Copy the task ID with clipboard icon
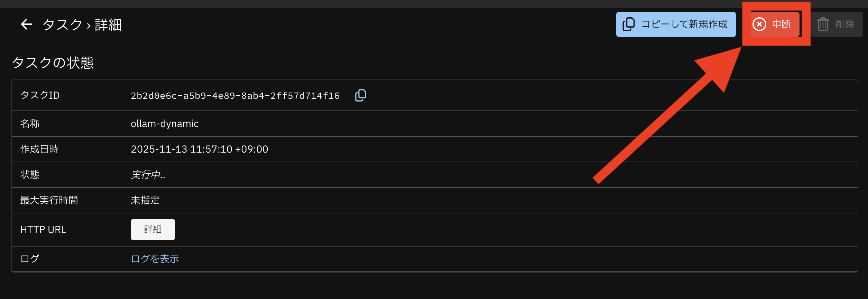This screenshot has width=868, height=299. click(x=360, y=95)
